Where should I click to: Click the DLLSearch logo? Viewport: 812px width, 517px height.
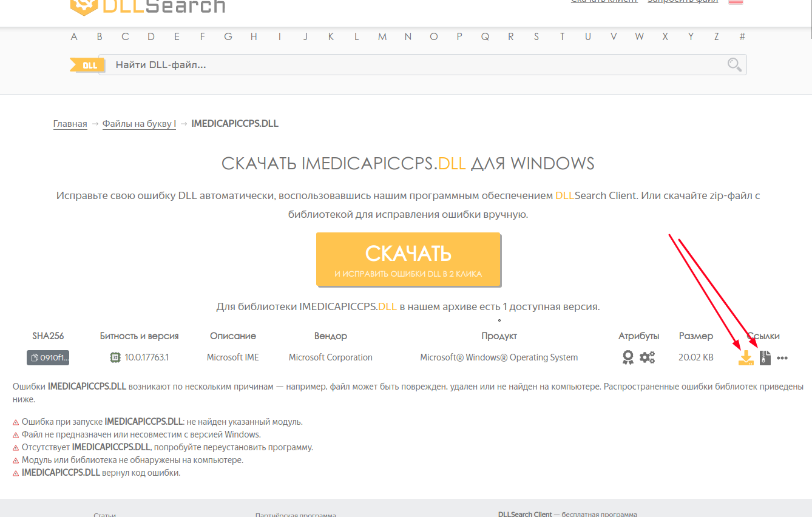(147, 6)
